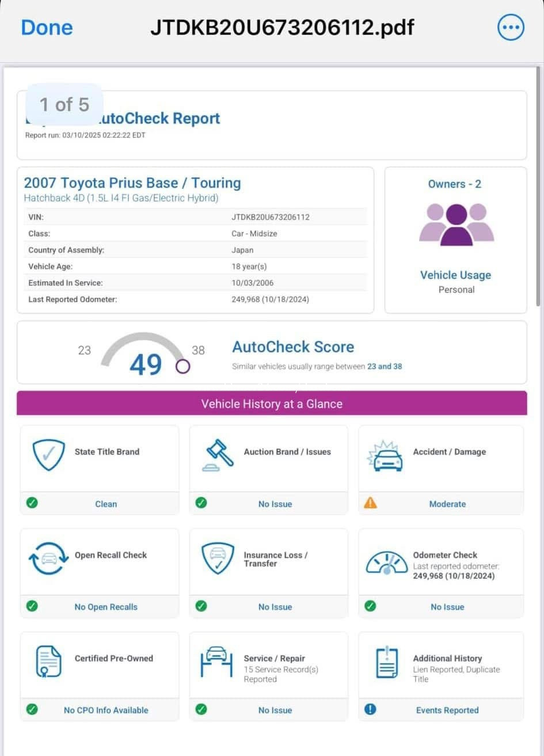
Task: Click the 'Country of Assembly' value Japan
Action: tap(242, 250)
